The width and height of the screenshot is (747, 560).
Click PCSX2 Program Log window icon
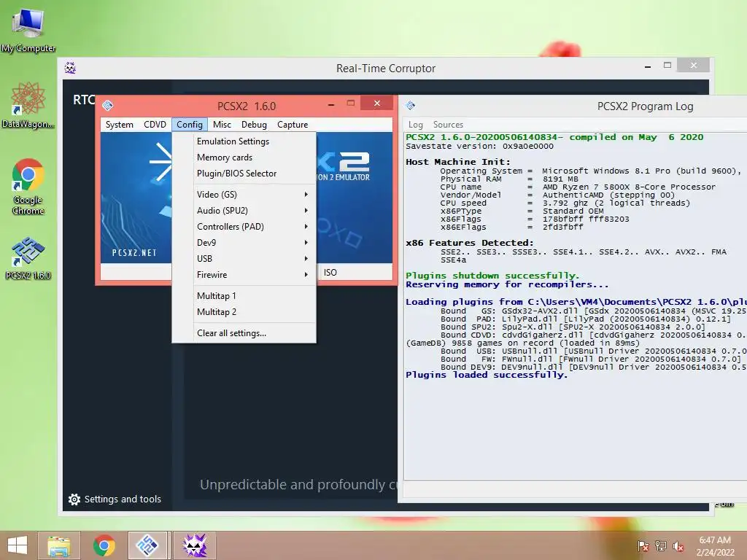(x=410, y=105)
